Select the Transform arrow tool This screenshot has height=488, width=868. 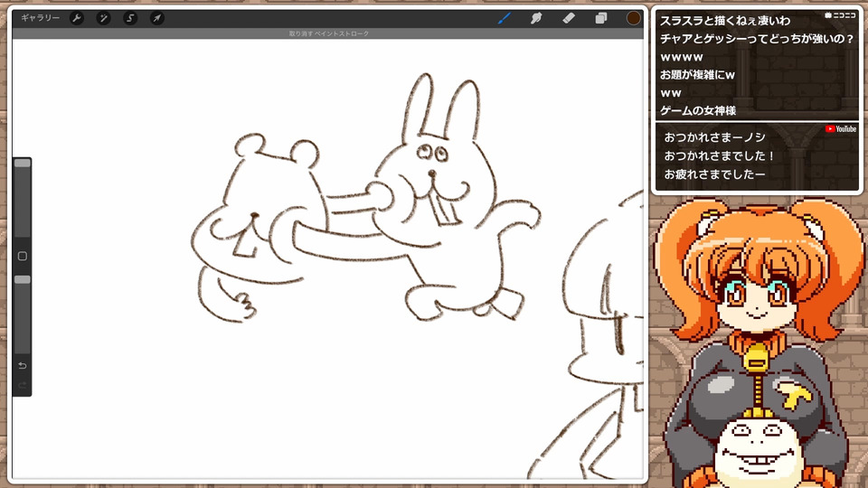[x=157, y=18]
